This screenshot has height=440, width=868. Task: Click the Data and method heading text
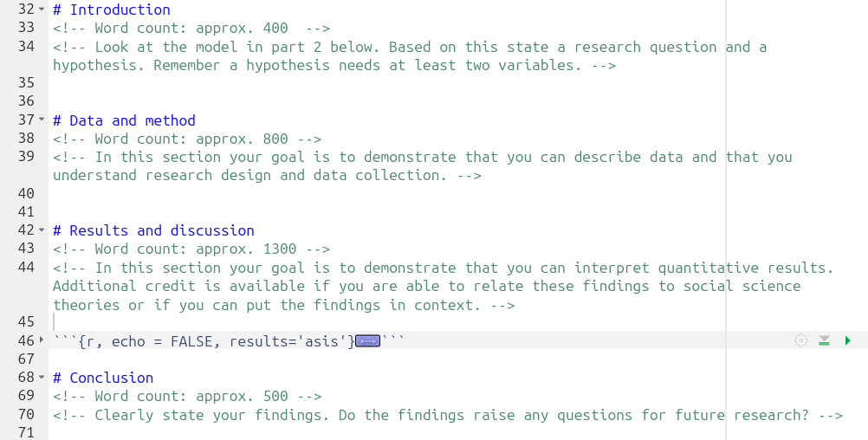point(133,120)
